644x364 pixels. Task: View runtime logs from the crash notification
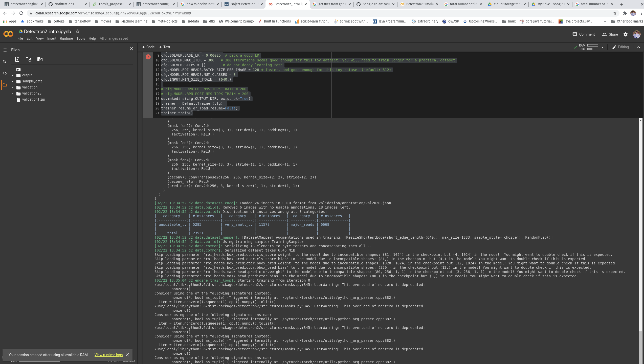click(x=108, y=355)
